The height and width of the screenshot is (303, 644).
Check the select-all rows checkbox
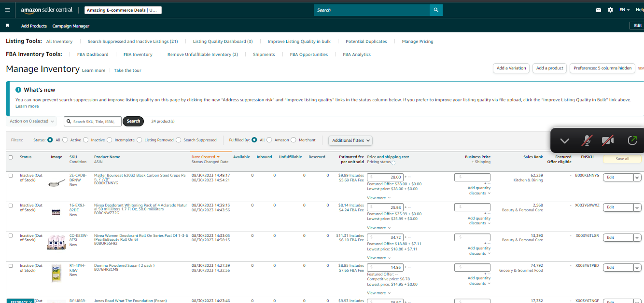[x=11, y=157]
